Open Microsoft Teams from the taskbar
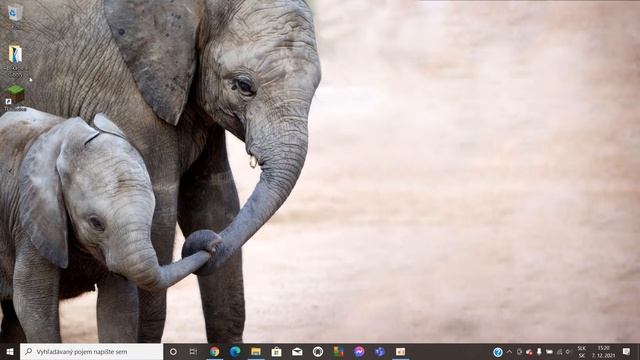This screenshot has width=640, height=360. click(380, 351)
